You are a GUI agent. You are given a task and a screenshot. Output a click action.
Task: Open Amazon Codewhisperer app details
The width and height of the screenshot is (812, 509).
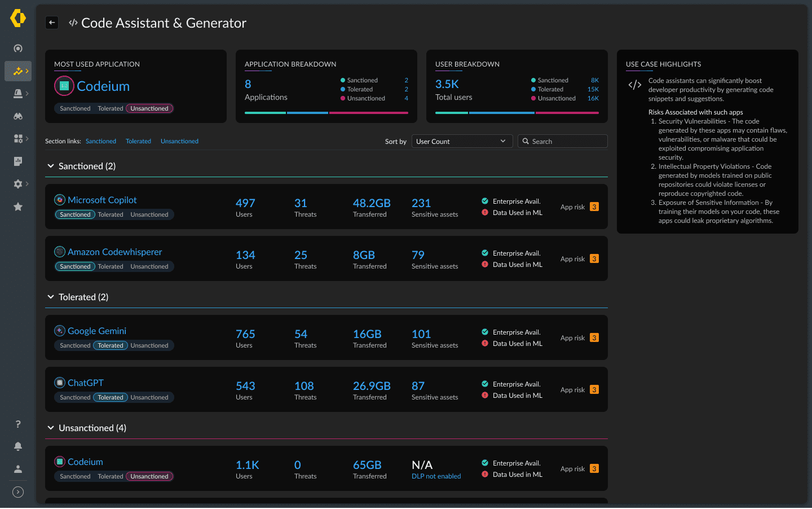point(115,252)
